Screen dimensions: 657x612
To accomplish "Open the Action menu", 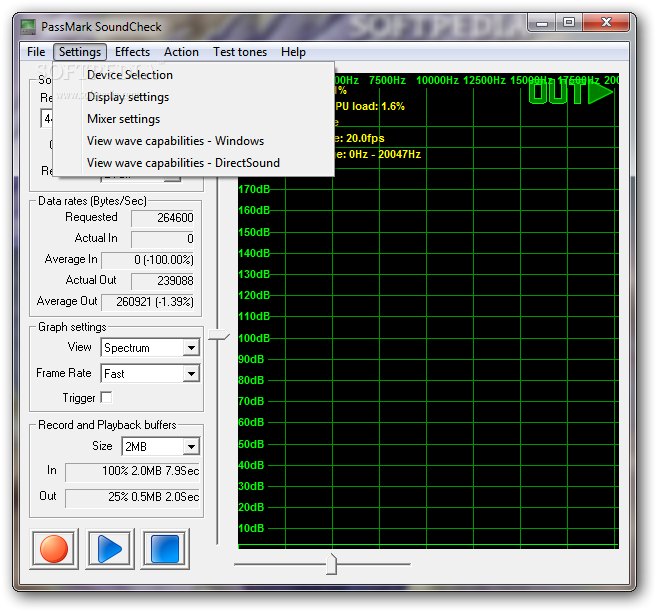I will [181, 52].
